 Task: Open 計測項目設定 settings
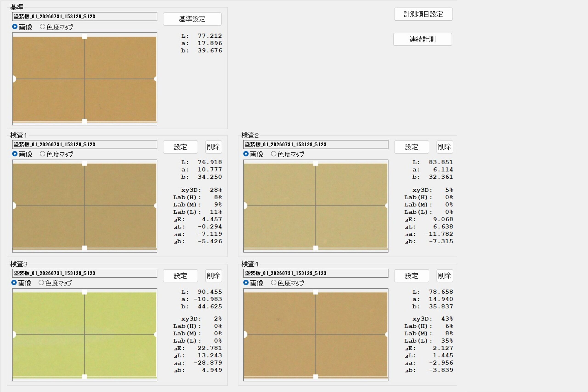pyautogui.click(x=423, y=14)
